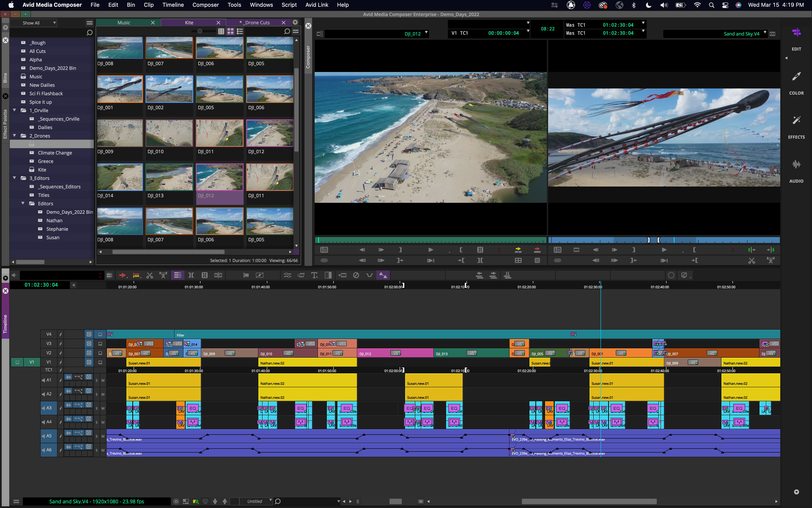Screen dimensions: 812x508
Task: Open the Show All dropdown in Bins
Action: pyautogui.click(x=34, y=23)
